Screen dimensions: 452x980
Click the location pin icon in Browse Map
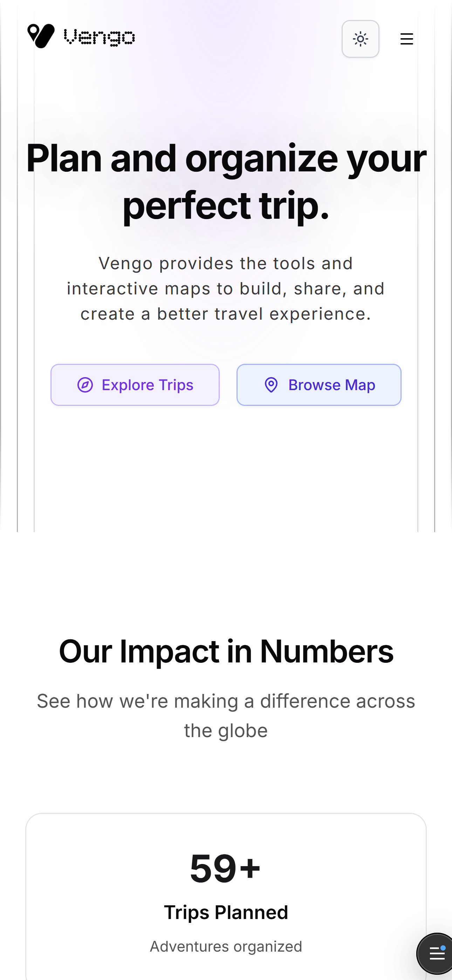(x=271, y=384)
